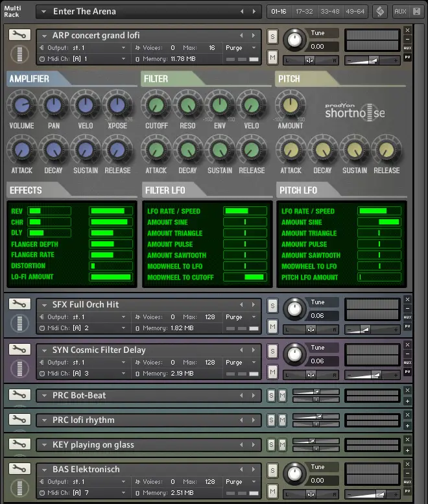Click the amplifier VOLUME knob
Viewport: 428px width, 504px height.
coord(22,105)
